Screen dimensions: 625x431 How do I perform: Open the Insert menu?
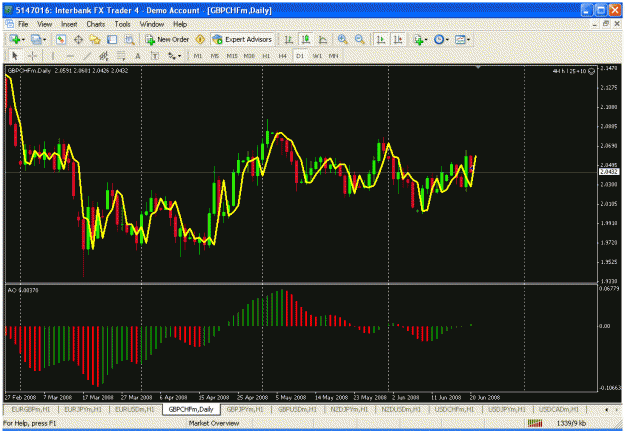click(x=69, y=24)
